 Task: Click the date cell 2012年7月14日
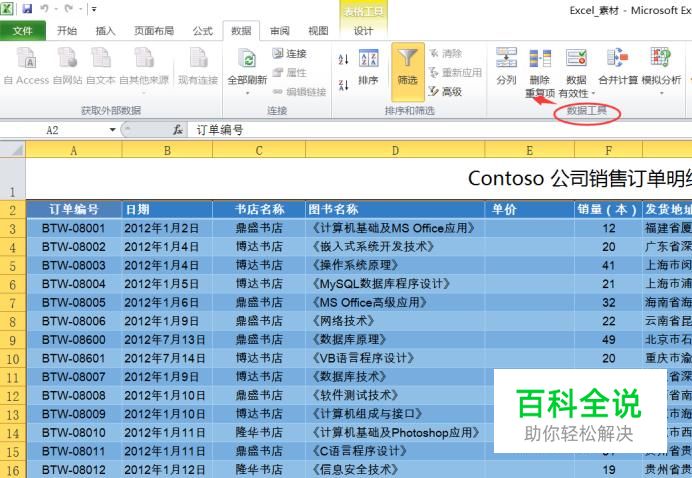point(167,358)
